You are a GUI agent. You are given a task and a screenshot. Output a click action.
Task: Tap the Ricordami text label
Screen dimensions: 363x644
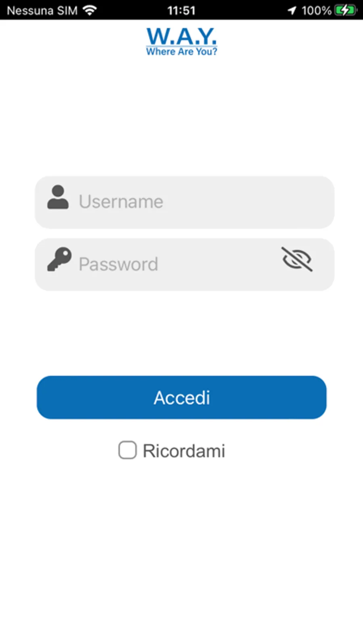coord(184,451)
